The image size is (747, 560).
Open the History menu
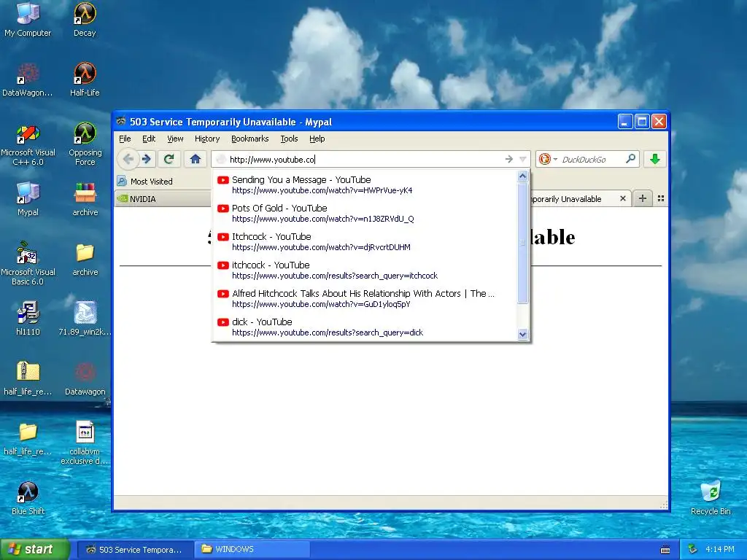(x=206, y=139)
